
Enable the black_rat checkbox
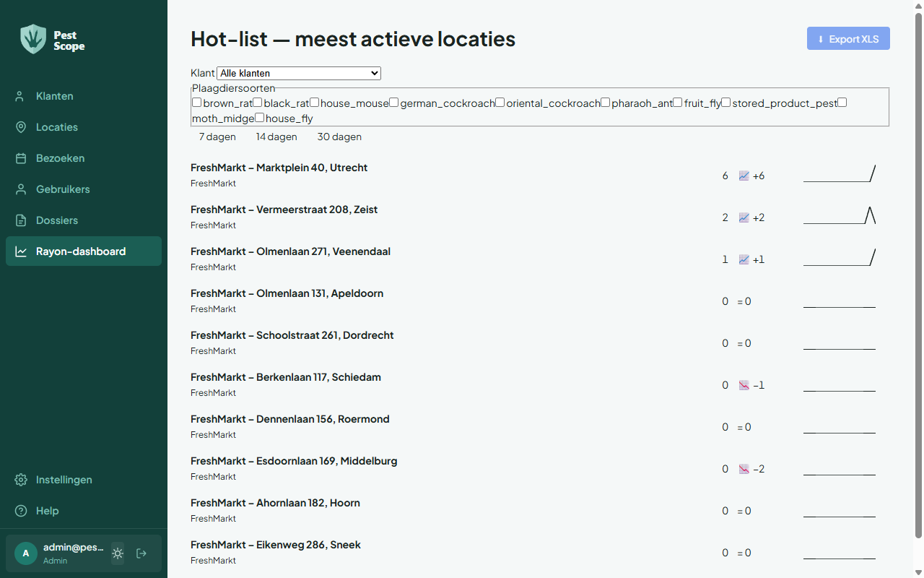257,103
